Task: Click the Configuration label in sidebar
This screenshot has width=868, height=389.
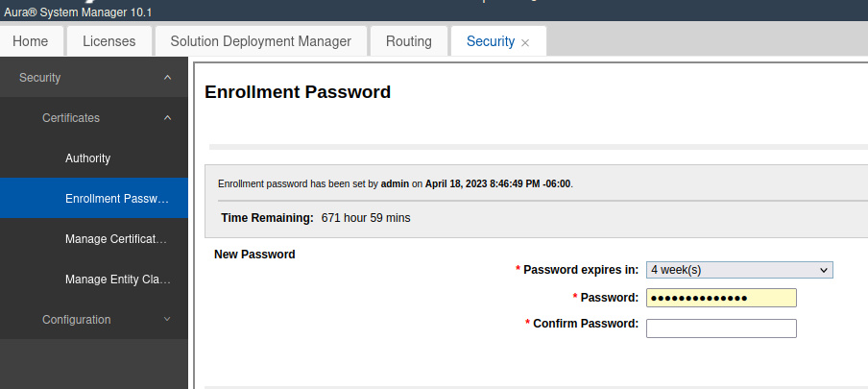Action: [x=77, y=320]
